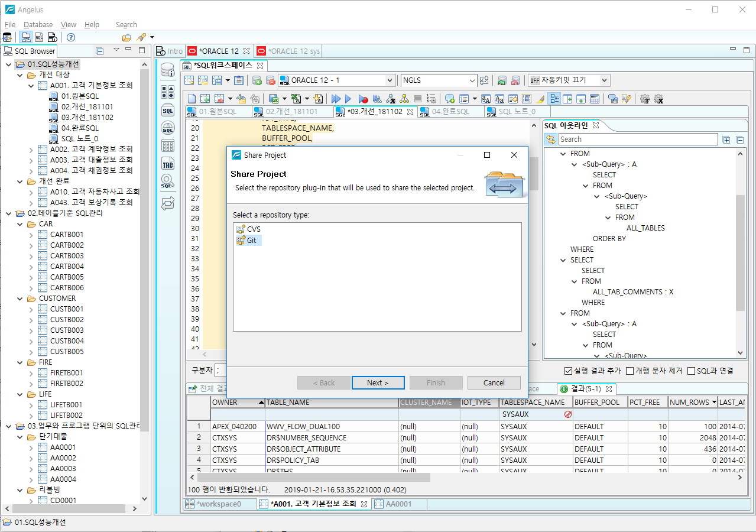Click the database connection icon in main toolbar
756x532 pixels.
click(x=7, y=37)
